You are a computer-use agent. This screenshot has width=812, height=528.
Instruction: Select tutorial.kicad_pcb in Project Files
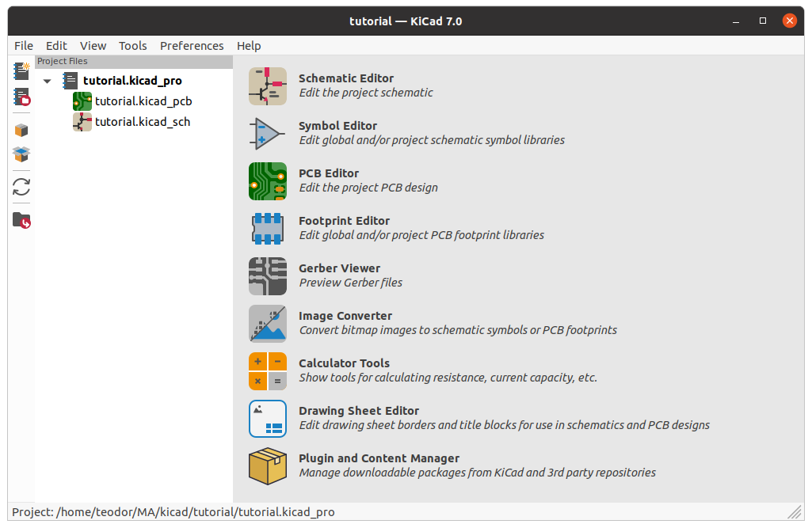pos(143,101)
